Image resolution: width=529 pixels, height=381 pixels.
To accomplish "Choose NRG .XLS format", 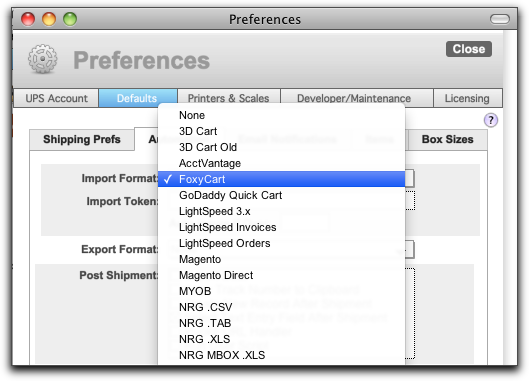I will pos(281,339).
